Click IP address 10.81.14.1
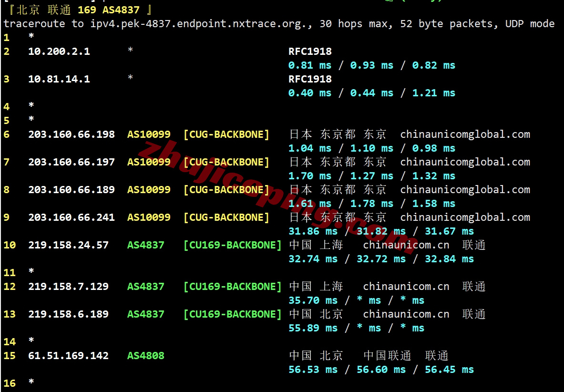 click(x=59, y=79)
